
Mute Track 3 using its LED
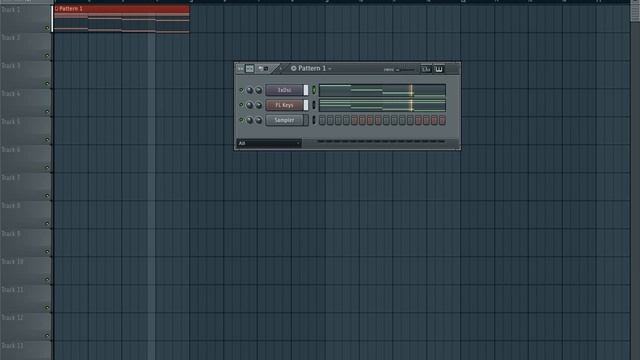[47, 84]
